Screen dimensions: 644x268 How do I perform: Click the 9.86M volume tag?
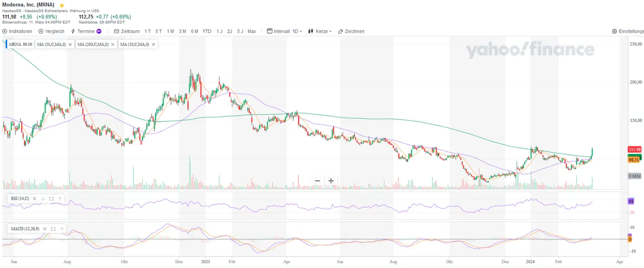pyautogui.click(x=634, y=176)
